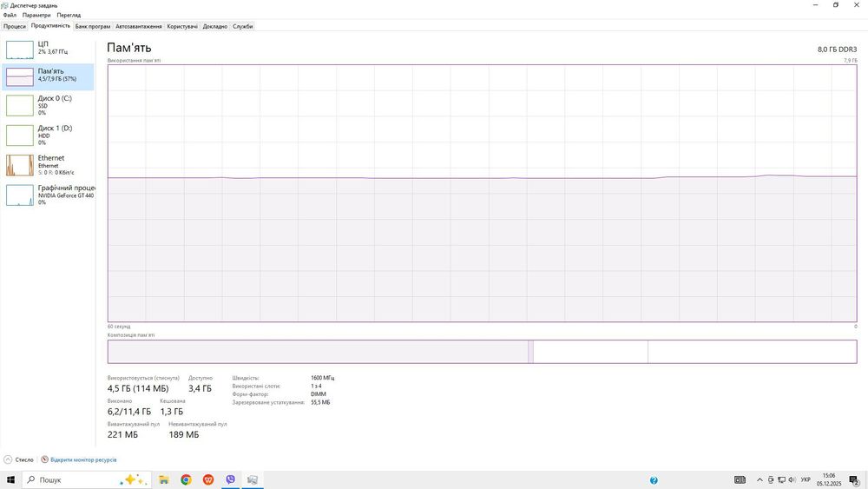Select Диск 0 (C:) SSD thumbnail
This screenshot has width=868, height=489.
20,105
